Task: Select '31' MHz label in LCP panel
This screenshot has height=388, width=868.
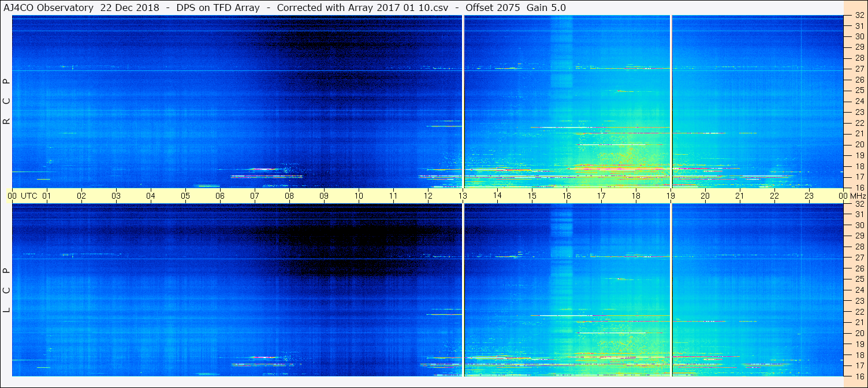Action: pos(859,214)
